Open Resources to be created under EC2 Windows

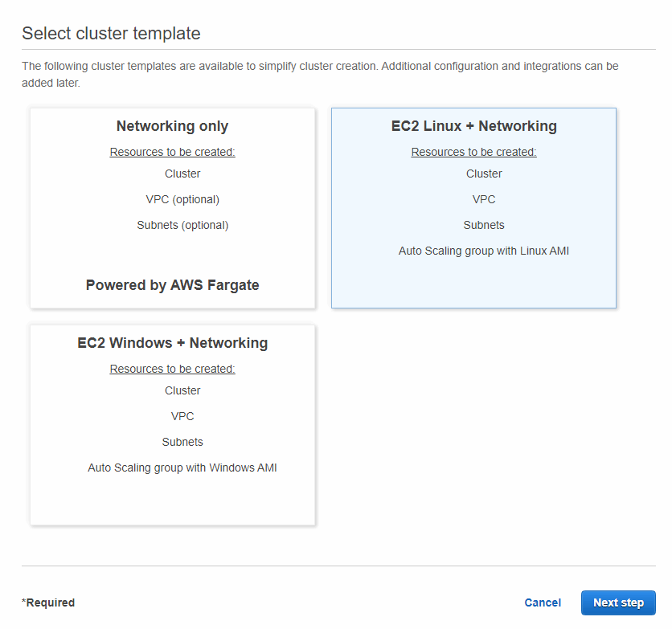pyautogui.click(x=172, y=369)
